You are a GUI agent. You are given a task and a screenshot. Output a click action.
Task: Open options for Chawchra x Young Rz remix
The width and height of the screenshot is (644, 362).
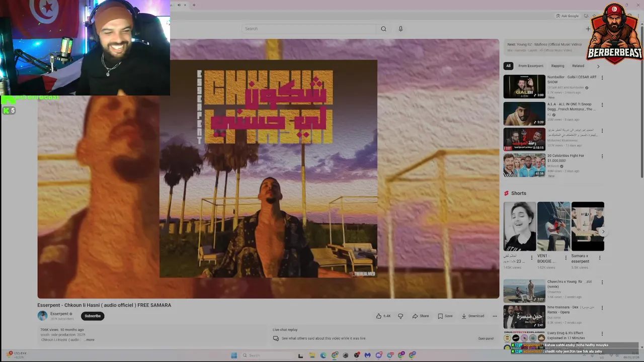pos(602,282)
